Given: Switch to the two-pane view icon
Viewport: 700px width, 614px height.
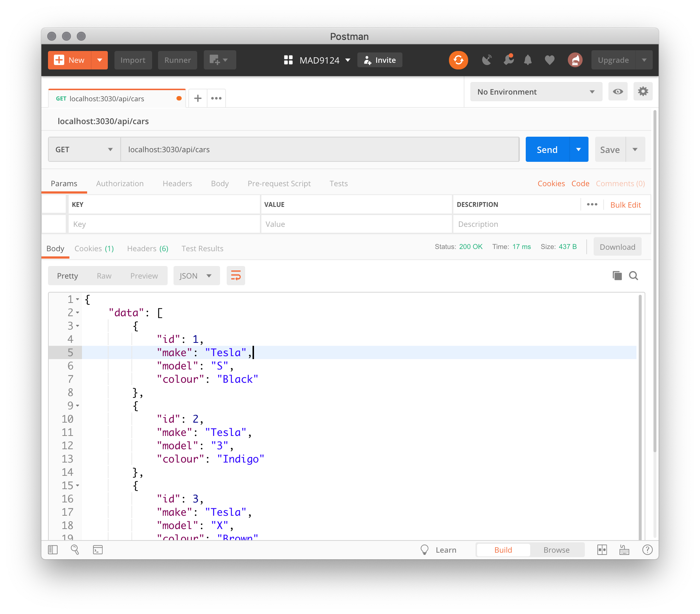Looking at the screenshot, I should 602,550.
